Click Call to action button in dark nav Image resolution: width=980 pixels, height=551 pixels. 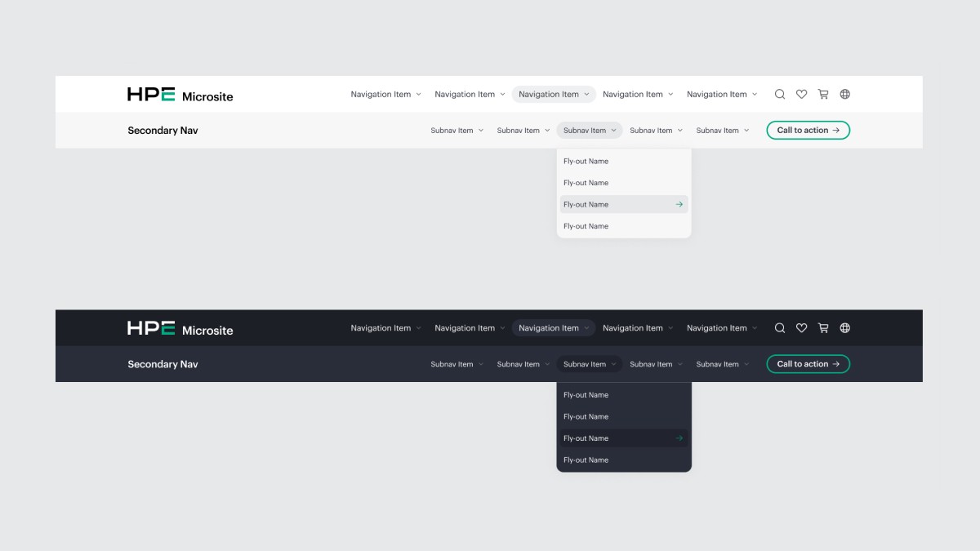[x=808, y=364]
